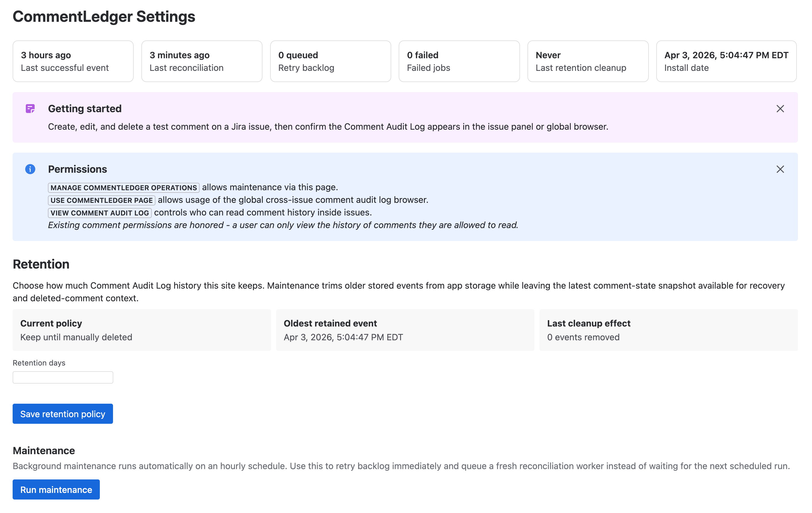Click Save retention policy

point(62,413)
